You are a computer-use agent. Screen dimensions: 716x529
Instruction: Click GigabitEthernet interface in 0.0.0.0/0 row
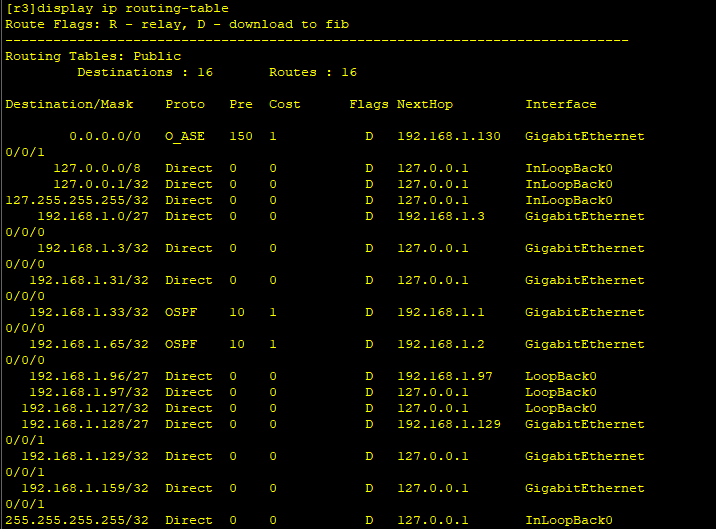585,136
